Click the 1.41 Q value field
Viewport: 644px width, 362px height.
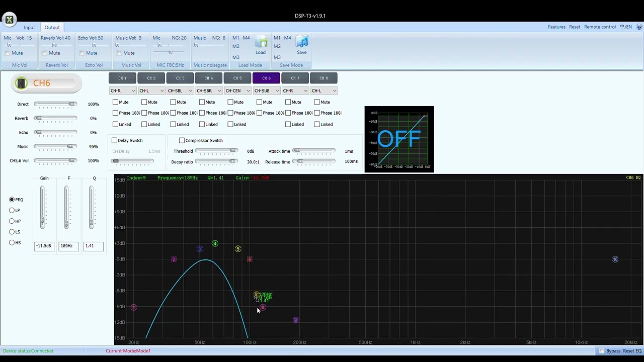coord(93,246)
